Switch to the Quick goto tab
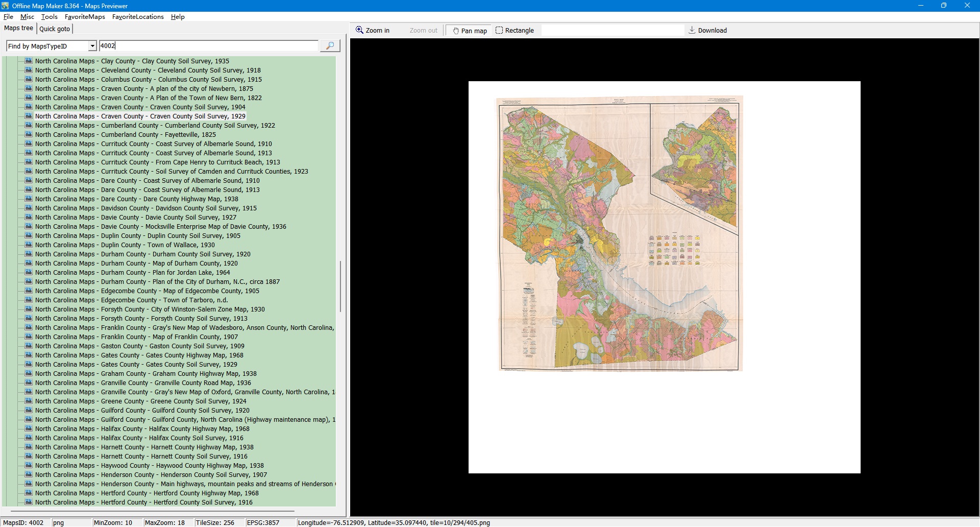980x527 pixels. click(x=55, y=29)
